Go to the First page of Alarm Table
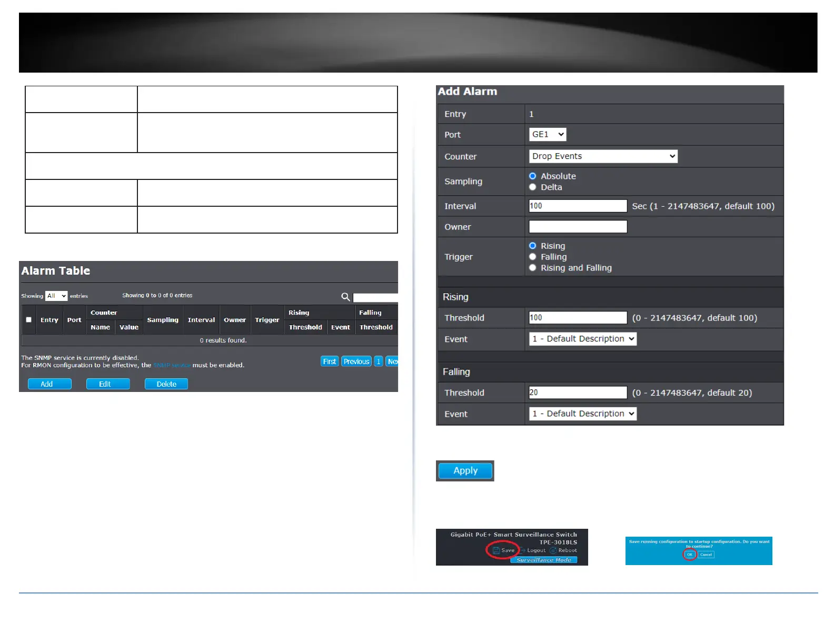The image size is (834, 644). 330,361
